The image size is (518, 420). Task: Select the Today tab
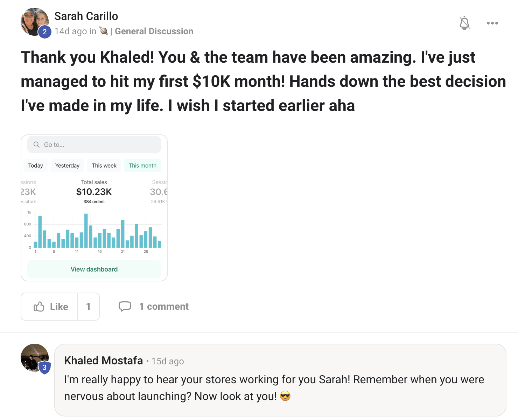click(36, 166)
